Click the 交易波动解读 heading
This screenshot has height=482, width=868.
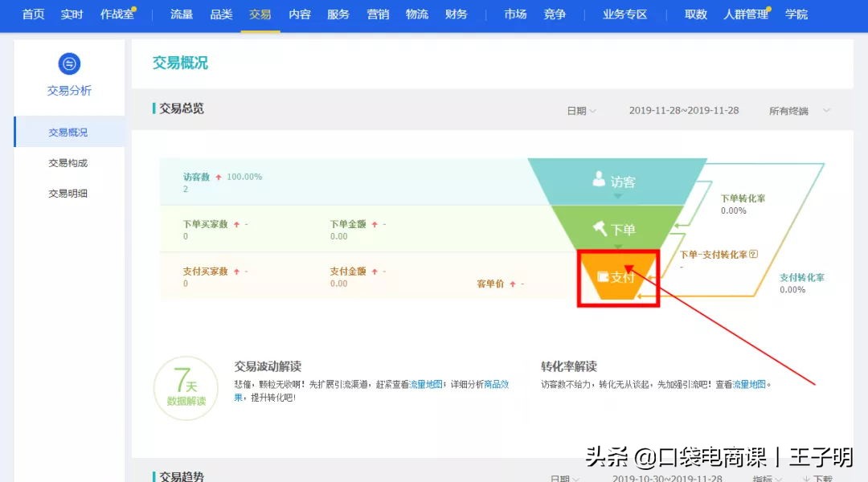point(268,366)
